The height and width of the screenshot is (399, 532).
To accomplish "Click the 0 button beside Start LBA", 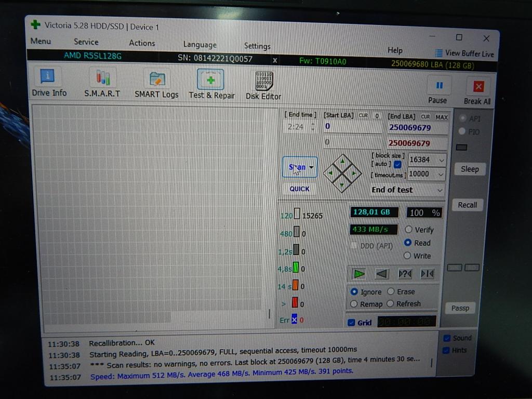I will (x=377, y=116).
